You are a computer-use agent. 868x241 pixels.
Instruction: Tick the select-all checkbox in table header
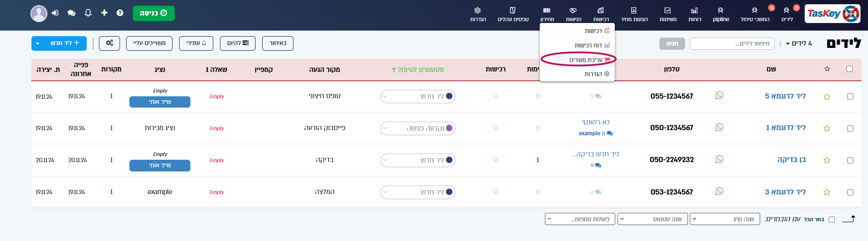[849, 69]
